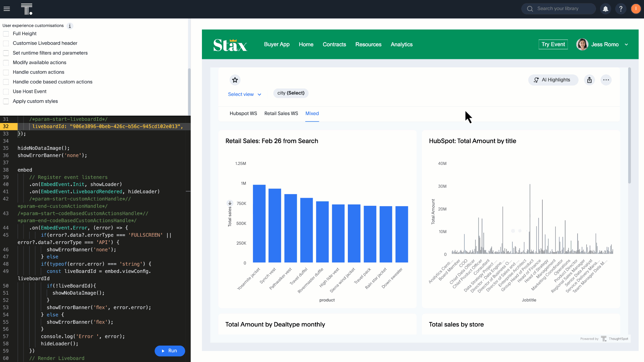
Task: Click into the Search your library field
Action: tap(558, 9)
